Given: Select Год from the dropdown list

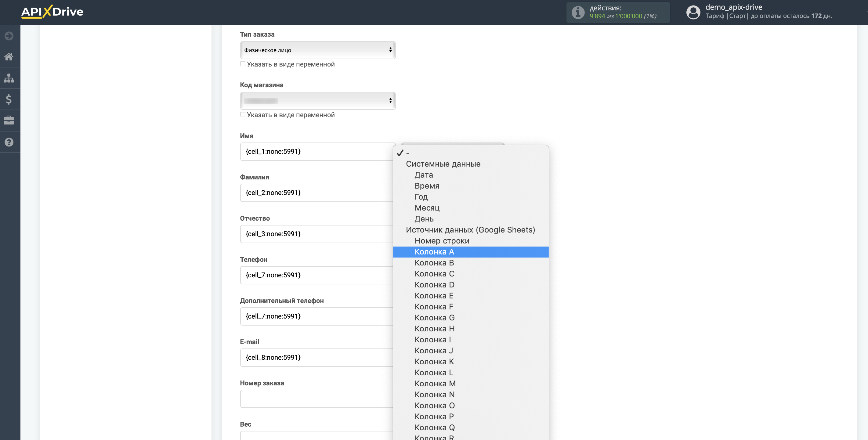Looking at the screenshot, I should tap(471, 197).
